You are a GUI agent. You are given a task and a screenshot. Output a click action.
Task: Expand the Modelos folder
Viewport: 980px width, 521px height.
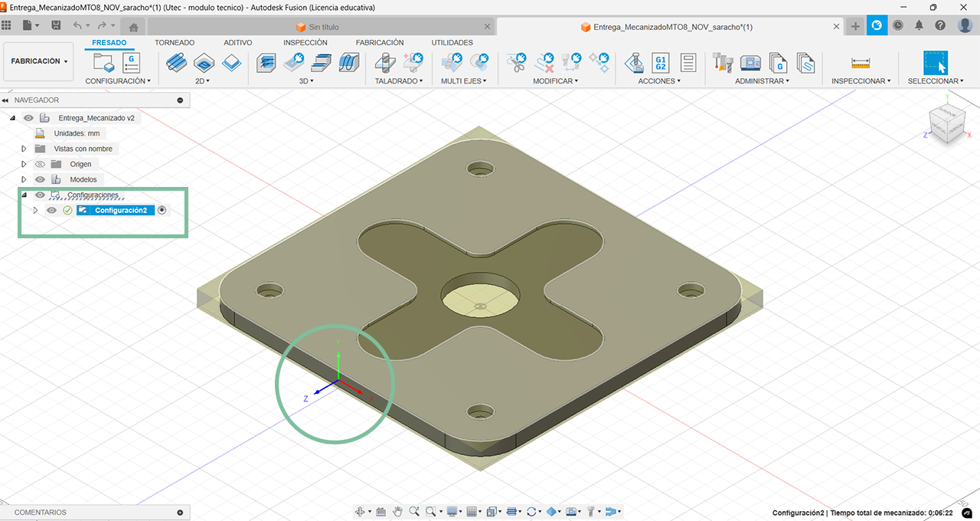point(24,179)
